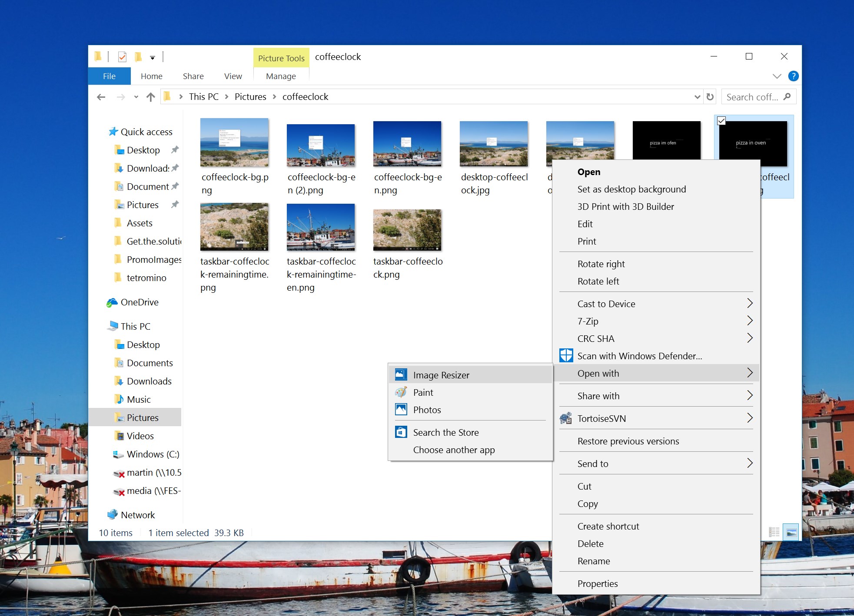854x616 pixels.
Task: Click Search the Store option
Action: pos(445,432)
